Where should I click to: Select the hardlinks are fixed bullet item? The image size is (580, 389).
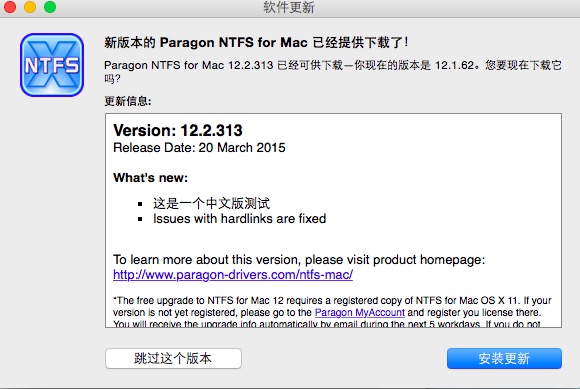coord(239,219)
